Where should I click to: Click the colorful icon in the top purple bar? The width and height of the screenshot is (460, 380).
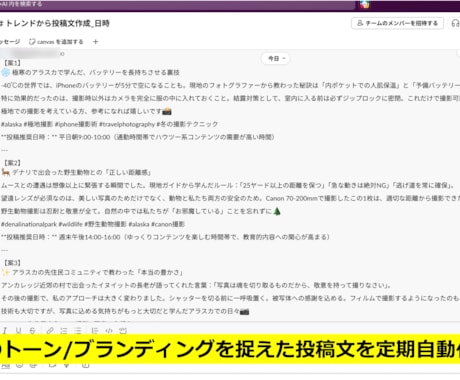coord(365,4)
